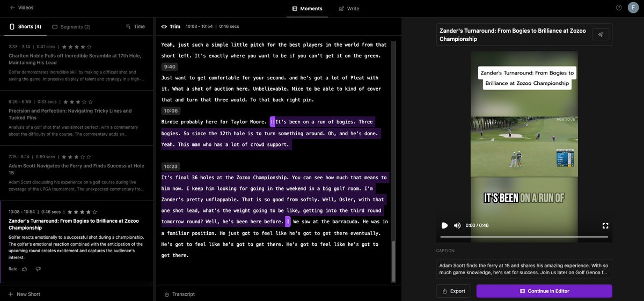Viewport: 644px width, 301px height.
Task: Open the Charlton Noble short card
Action: click(76, 64)
